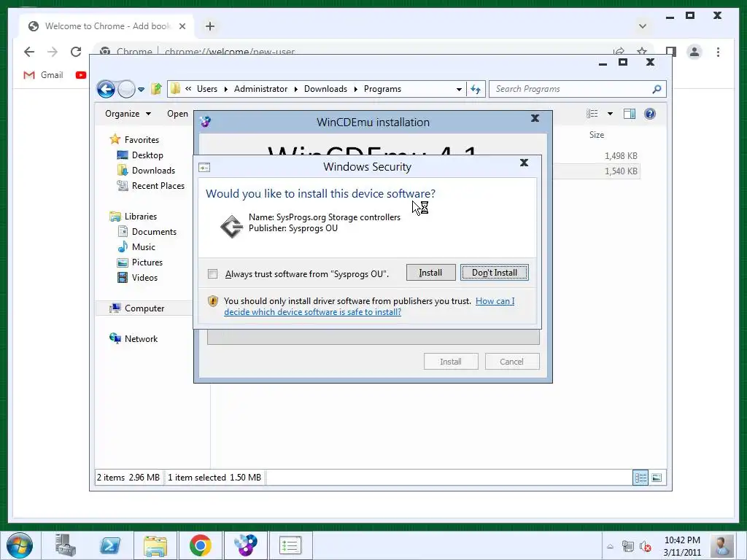Open the Gmail bookmark
This screenshot has width=747, height=560.
[43, 75]
